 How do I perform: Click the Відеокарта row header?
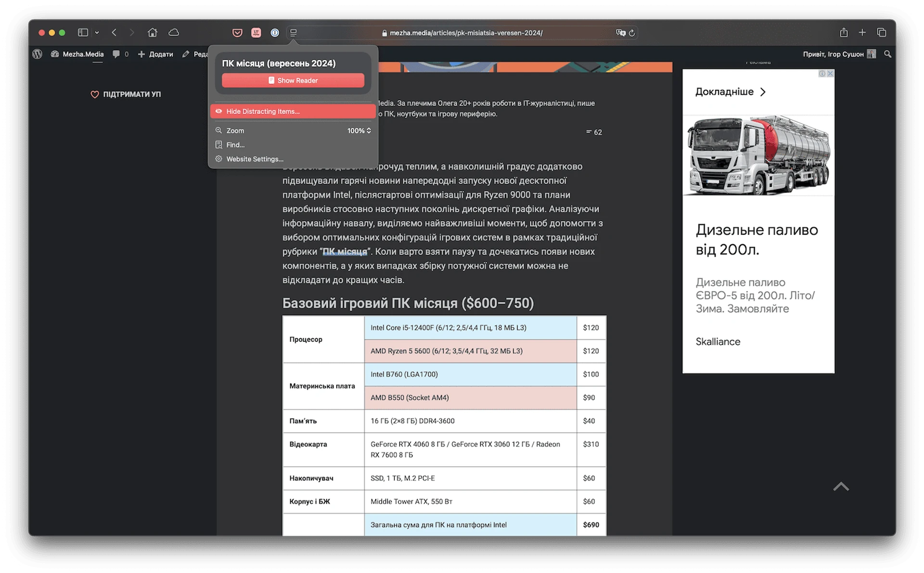(x=323, y=450)
